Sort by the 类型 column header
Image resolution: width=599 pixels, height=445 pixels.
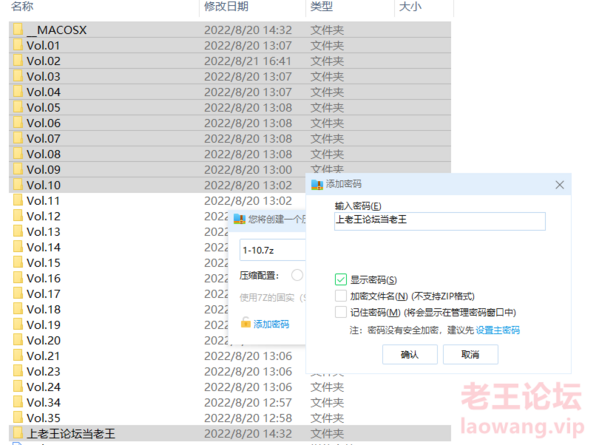point(321,6)
